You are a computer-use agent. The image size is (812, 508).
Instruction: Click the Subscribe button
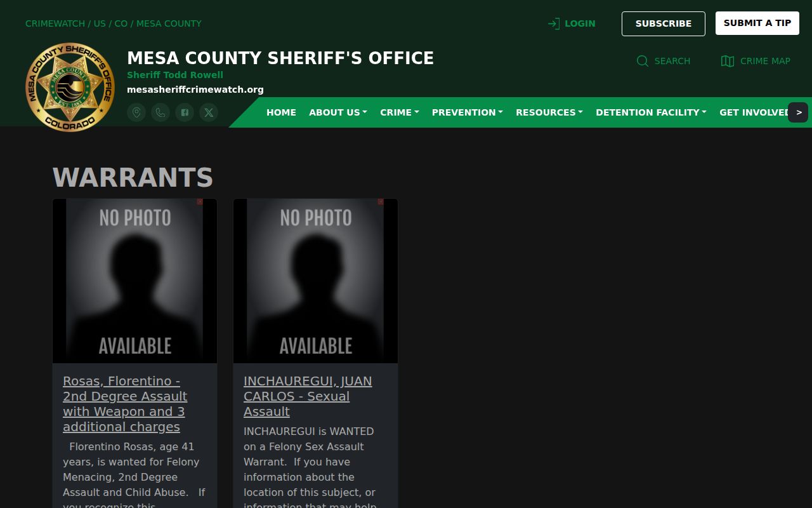pos(664,23)
